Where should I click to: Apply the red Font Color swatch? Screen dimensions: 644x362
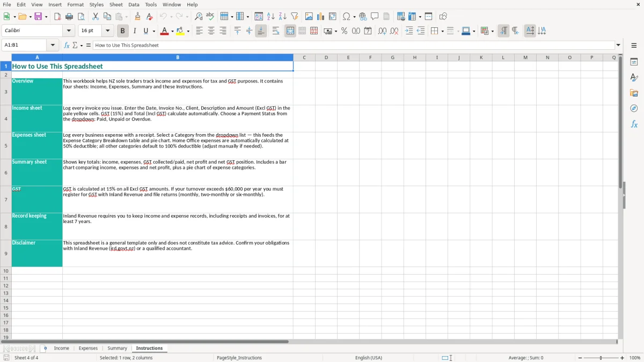165,31
